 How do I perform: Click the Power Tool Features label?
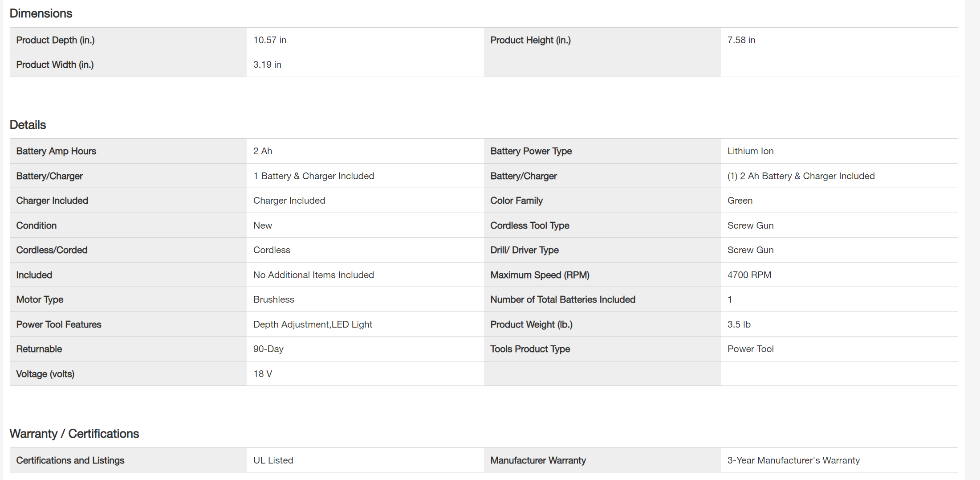click(x=59, y=324)
